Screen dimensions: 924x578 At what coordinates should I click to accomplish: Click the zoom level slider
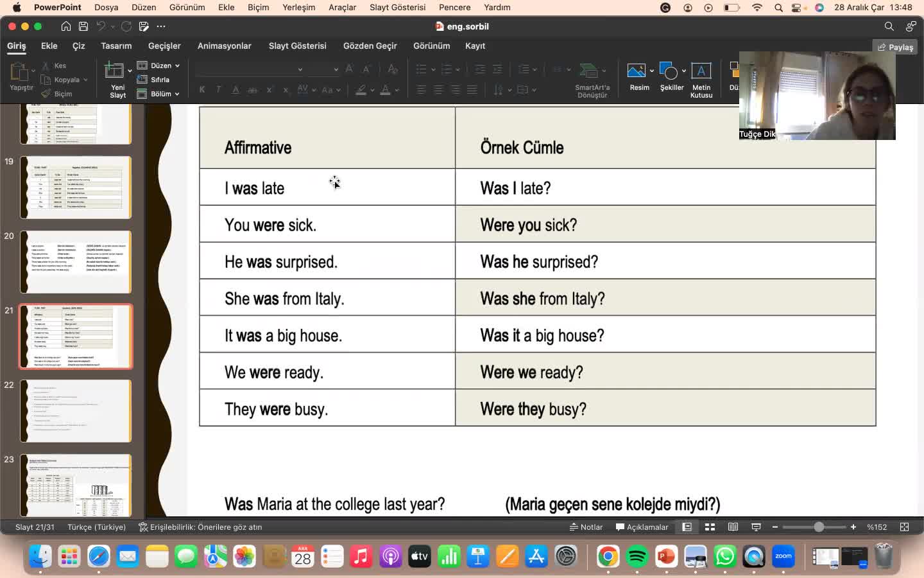coord(819,527)
